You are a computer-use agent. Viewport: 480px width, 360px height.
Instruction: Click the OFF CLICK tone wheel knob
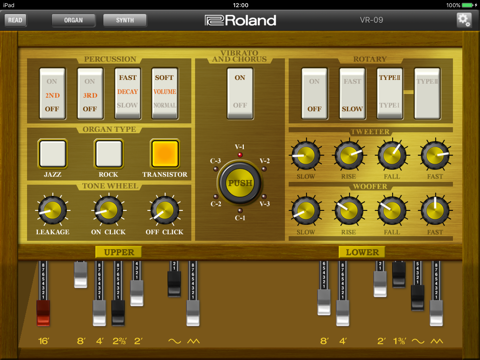(164, 210)
